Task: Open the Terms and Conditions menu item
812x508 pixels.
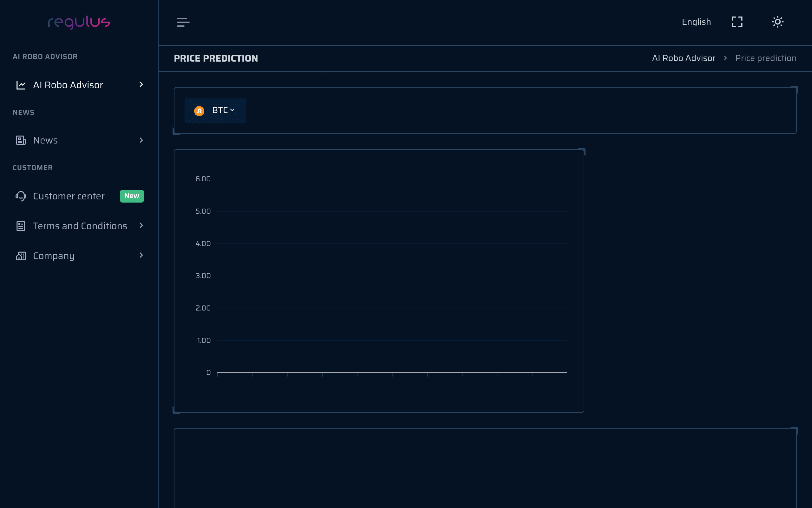Action: click(79, 226)
